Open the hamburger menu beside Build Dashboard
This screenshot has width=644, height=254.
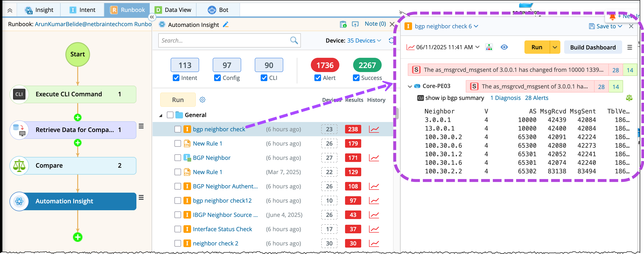click(630, 47)
